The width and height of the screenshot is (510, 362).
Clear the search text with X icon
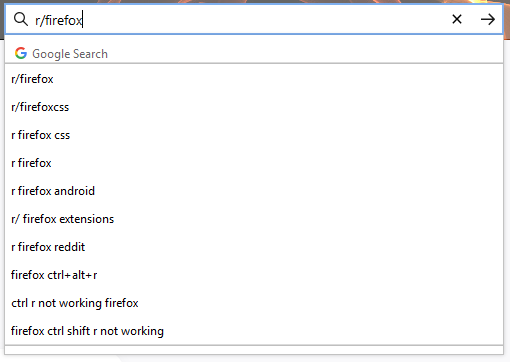(457, 19)
